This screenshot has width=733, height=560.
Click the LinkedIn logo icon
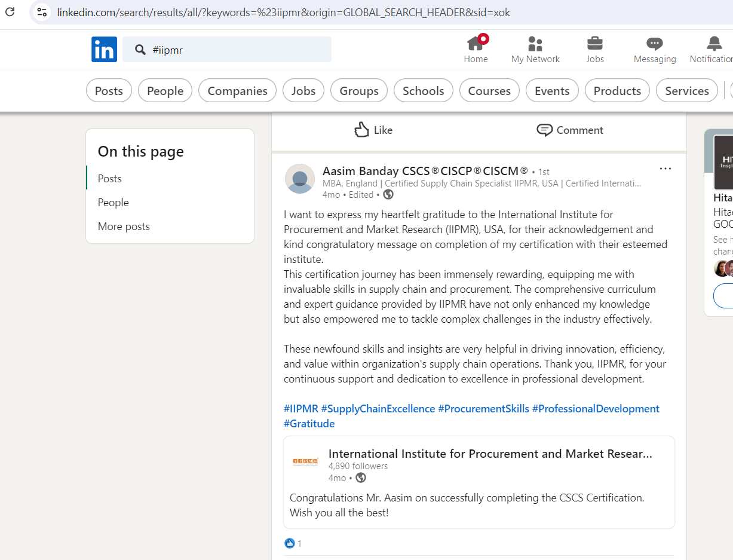point(104,49)
